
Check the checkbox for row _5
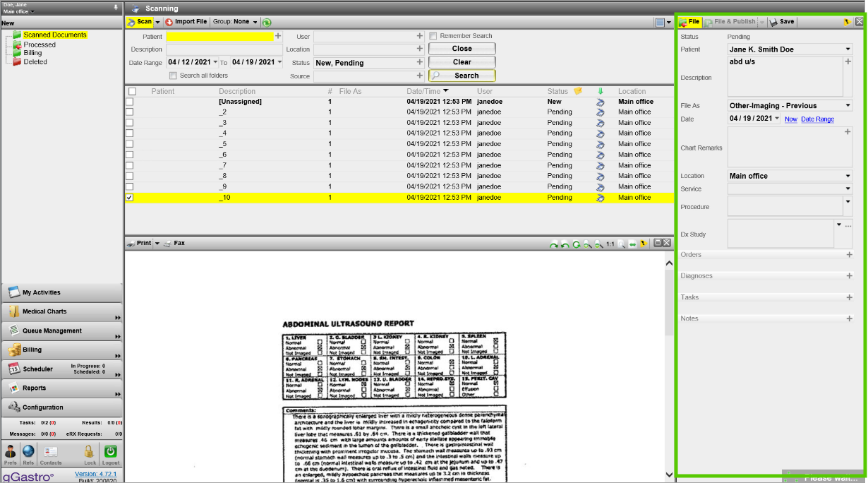[x=130, y=144]
